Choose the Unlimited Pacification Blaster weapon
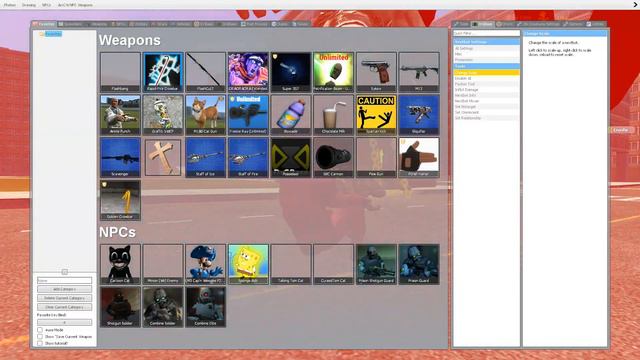This screenshot has height=360, width=640. point(333,72)
